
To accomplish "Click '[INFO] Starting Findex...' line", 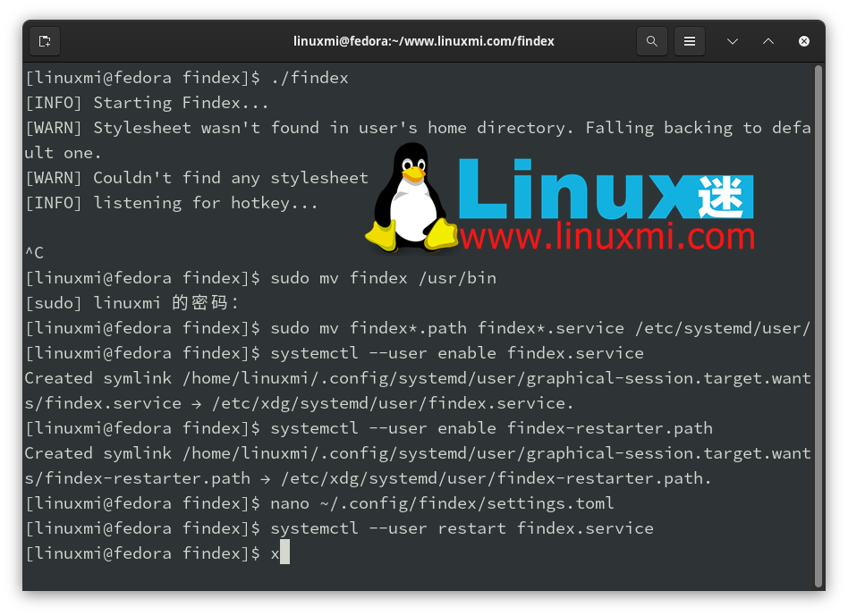I will (x=147, y=103).
